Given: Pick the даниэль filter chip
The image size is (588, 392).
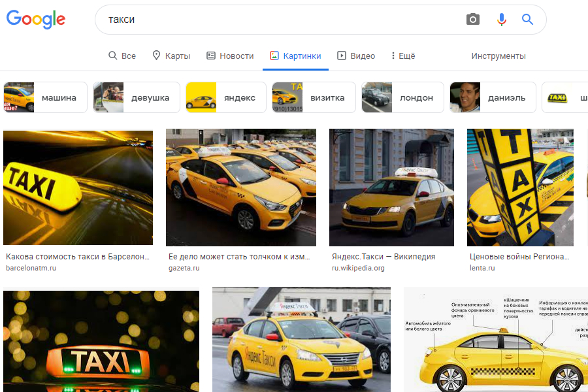Looking at the screenshot, I should coord(493,97).
